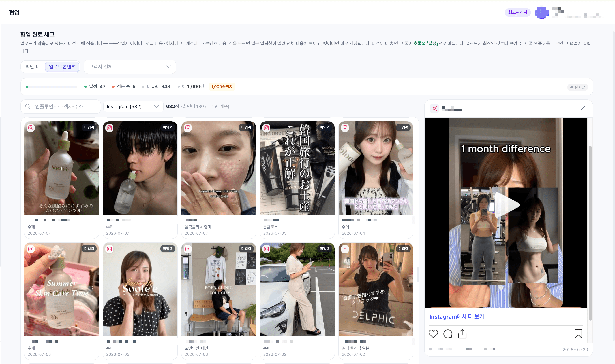The width and height of the screenshot is (615, 364).
Task: Click Instagram icon on hand-held Soofe'e bottle card
Action: [x=31, y=128]
